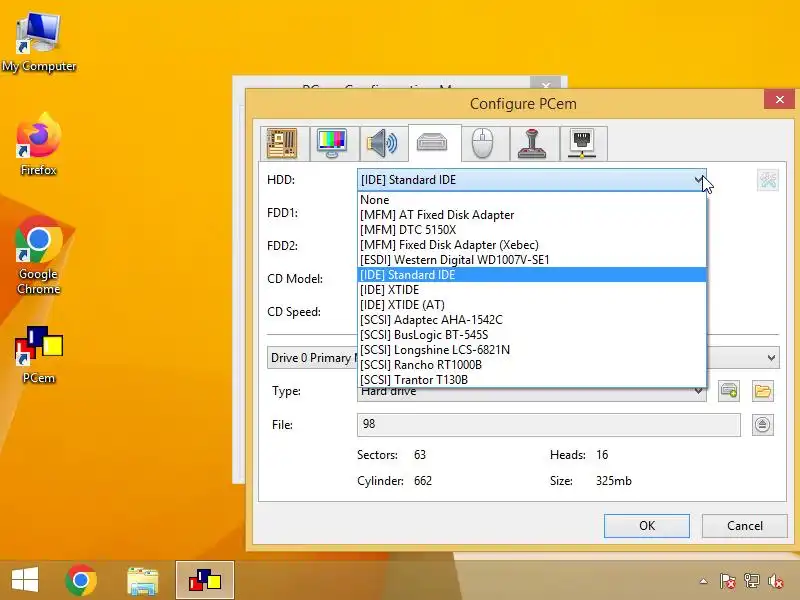This screenshot has height=600, width=800.
Task: Open PCem desktop shortcut icon
Action: 39,355
